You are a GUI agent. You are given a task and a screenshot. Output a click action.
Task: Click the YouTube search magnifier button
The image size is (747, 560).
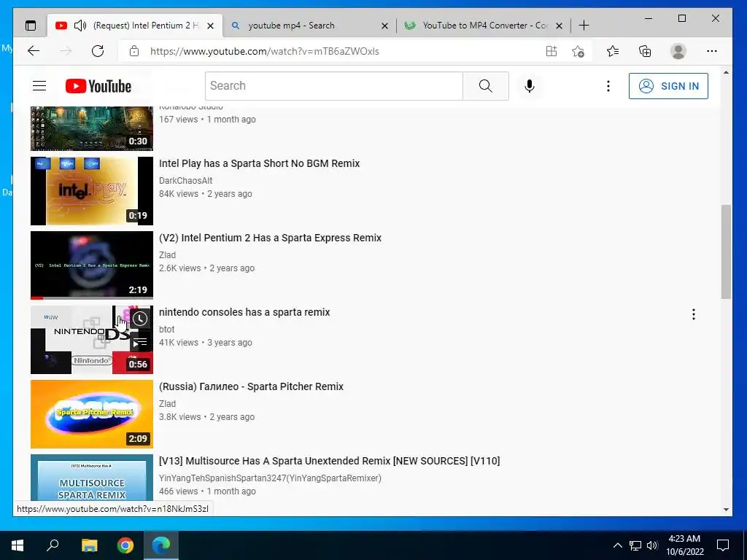485,86
